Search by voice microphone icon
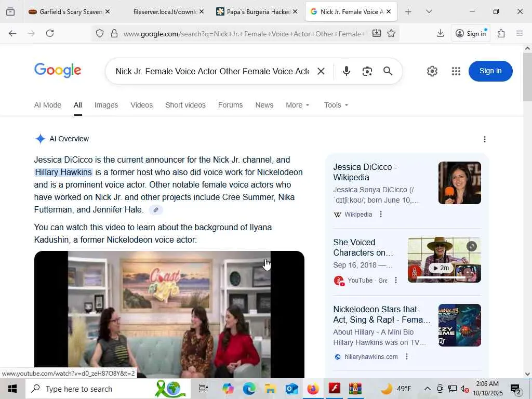Screen dimensions: 532x399 (x=347, y=71)
